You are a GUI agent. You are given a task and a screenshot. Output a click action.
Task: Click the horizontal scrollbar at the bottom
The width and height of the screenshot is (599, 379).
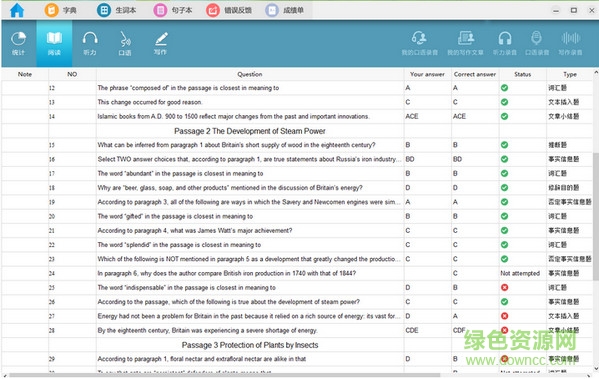coord(225,375)
